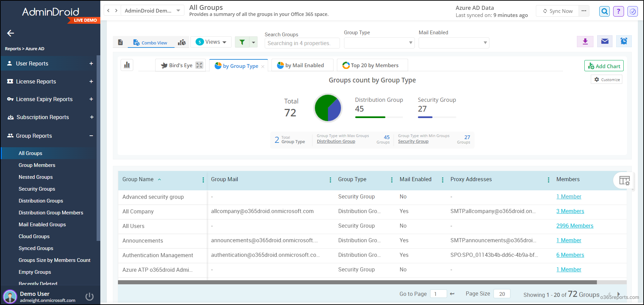This screenshot has height=305, width=644.
Task: Open the Proxy Addresses column options menu
Action: point(548,180)
